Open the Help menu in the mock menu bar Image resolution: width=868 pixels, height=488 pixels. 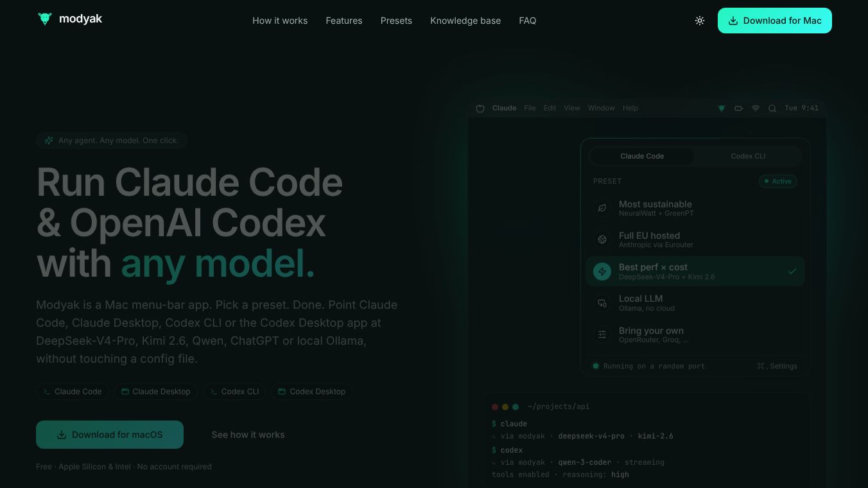(x=630, y=108)
